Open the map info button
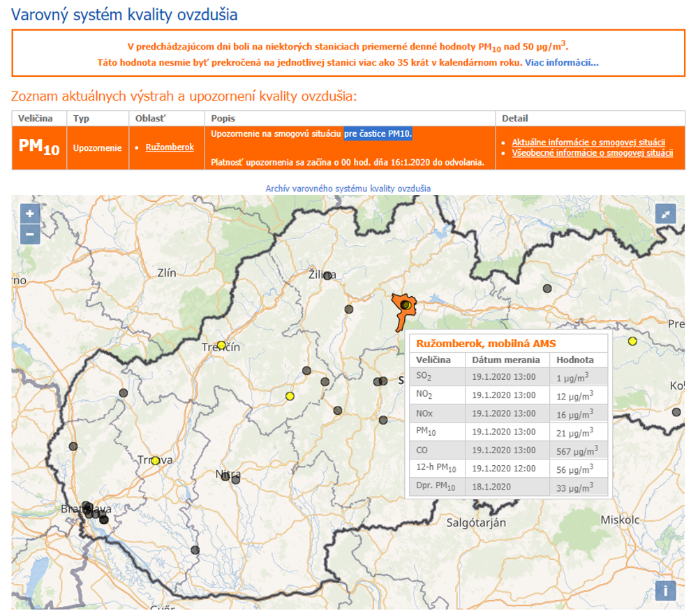 coord(665,590)
